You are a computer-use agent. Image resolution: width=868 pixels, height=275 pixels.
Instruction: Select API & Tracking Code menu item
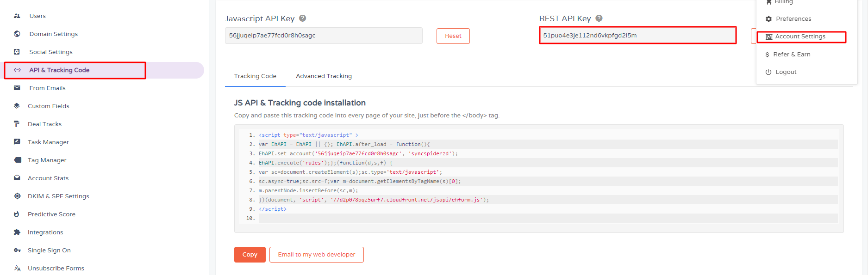tap(59, 70)
